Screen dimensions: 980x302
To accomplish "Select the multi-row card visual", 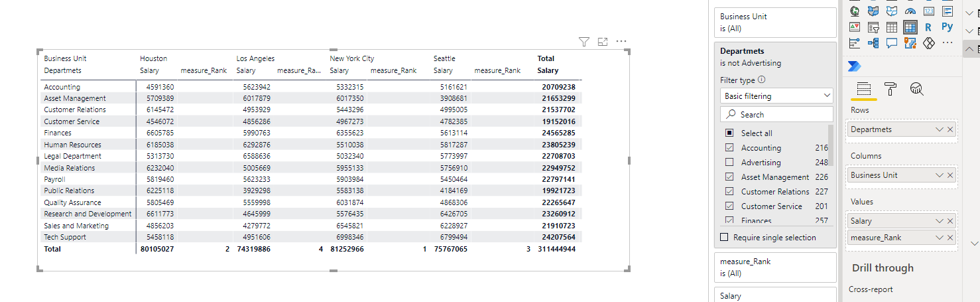I will [x=948, y=11].
